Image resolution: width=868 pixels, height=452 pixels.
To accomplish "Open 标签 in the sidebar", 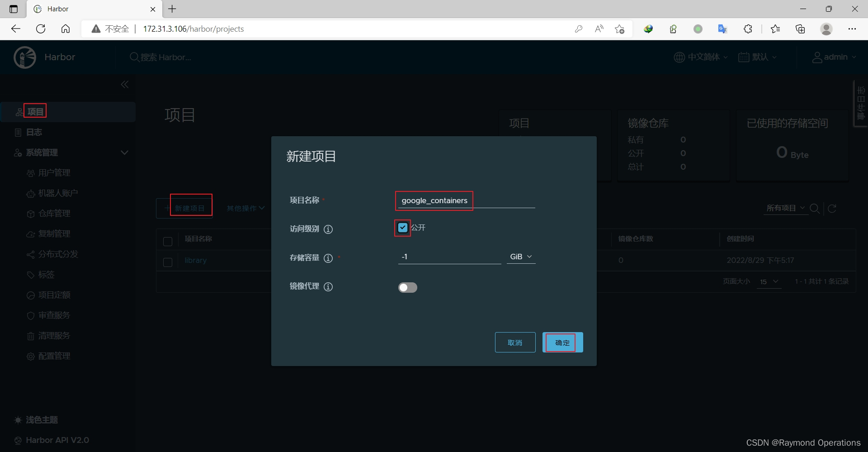I will tap(41, 275).
